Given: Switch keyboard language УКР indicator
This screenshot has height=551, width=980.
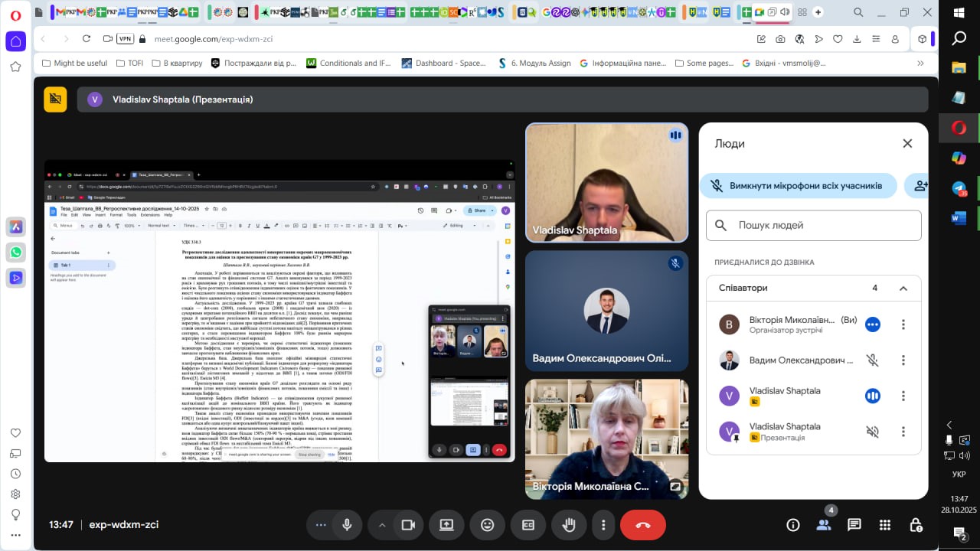Looking at the screenshot, I should (959, 474).
